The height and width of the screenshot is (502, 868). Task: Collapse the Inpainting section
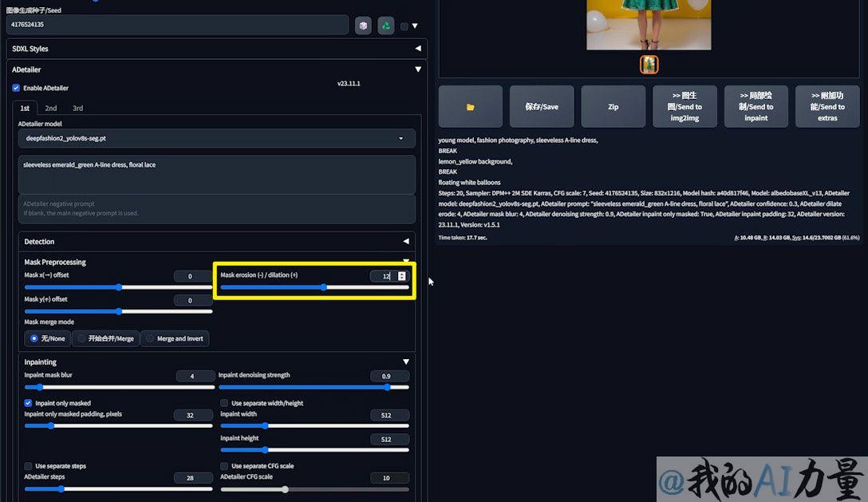[406, 362]
